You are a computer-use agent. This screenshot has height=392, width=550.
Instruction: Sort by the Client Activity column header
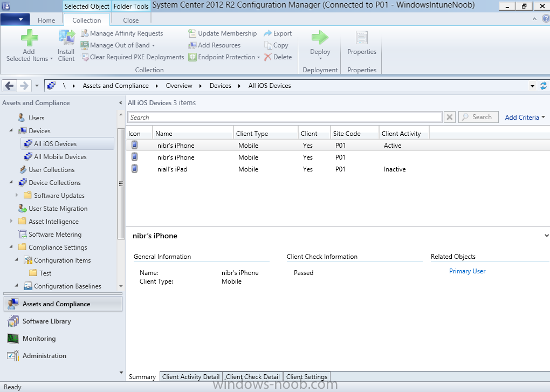point(404,134)
